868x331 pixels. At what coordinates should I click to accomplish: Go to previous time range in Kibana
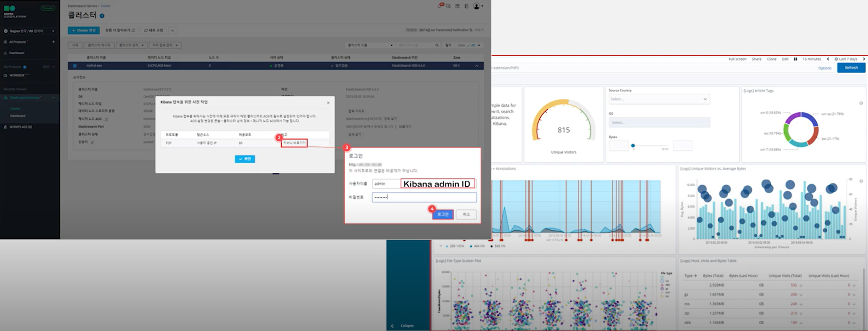point(828,59)
